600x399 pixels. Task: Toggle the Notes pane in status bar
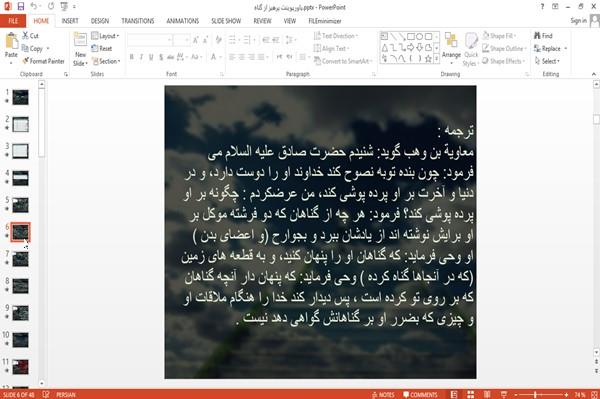point(383,395)
